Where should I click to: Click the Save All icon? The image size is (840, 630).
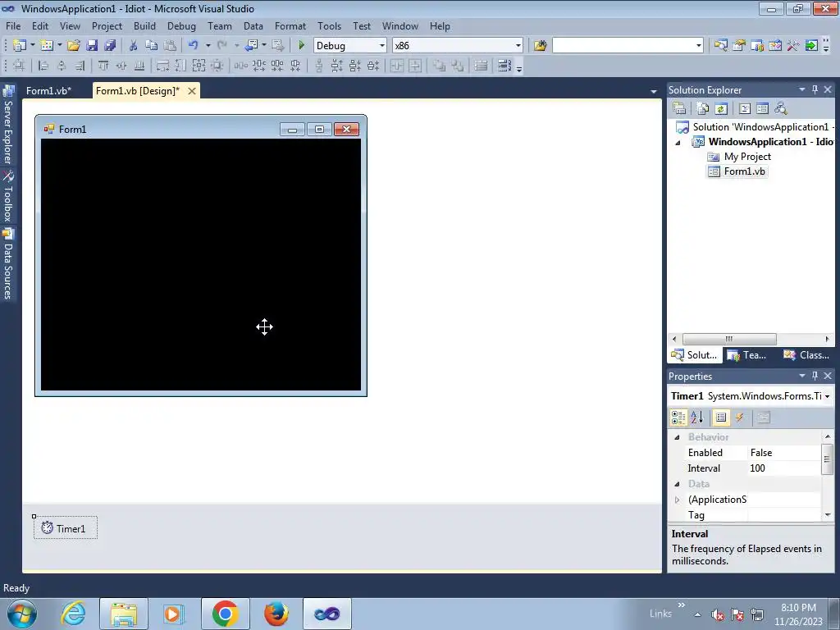(x=110, y=46)
